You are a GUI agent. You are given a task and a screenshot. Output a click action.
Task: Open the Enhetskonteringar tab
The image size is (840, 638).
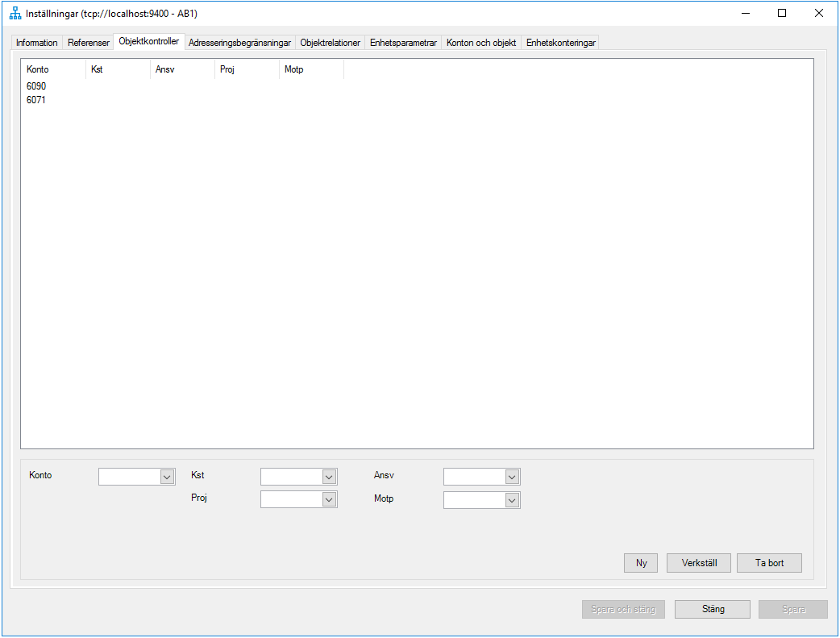[559, 42]
